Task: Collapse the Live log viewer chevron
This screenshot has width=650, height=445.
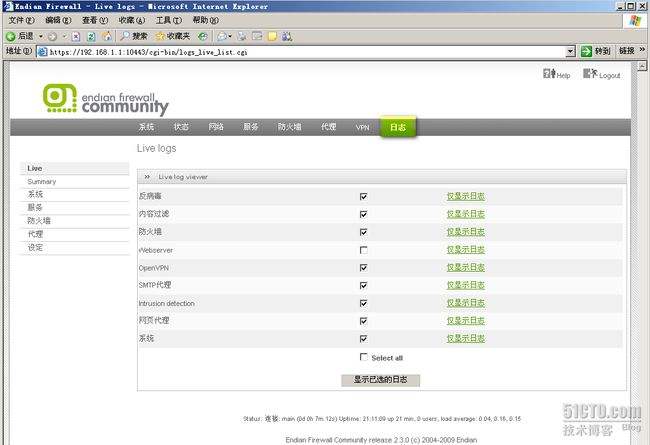Action: point(147,177)
